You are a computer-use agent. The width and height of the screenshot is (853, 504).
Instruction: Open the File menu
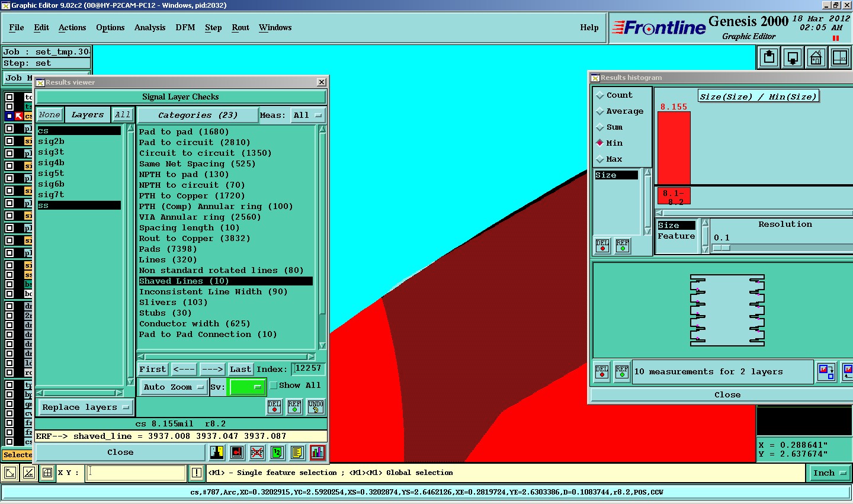[x=17, y=28]
